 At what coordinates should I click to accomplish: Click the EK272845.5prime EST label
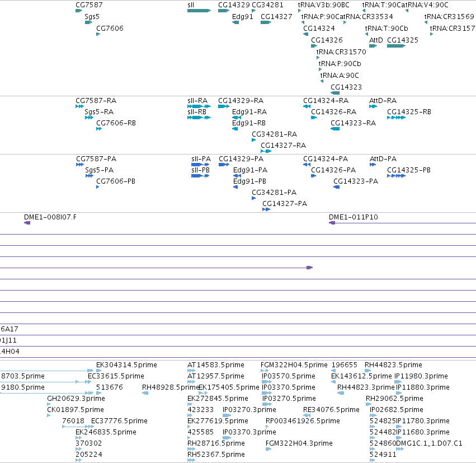click(218, 399)
